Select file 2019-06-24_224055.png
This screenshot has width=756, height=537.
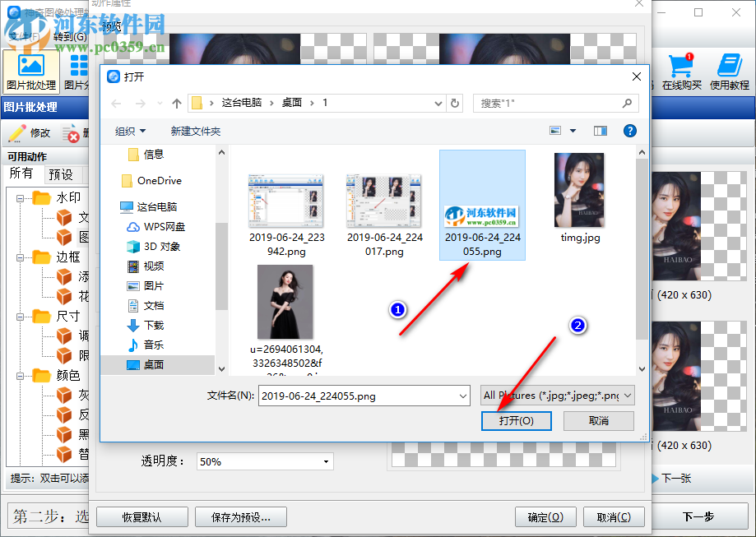(482, 206)
